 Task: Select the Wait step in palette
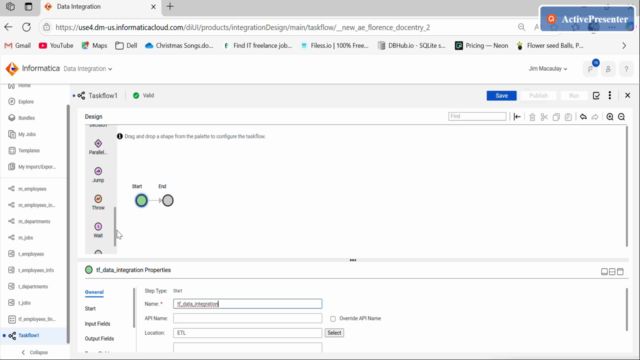[98, 230]
